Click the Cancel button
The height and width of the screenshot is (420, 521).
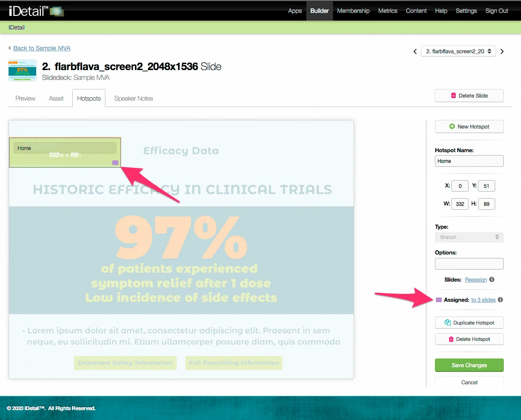point(469,382)
